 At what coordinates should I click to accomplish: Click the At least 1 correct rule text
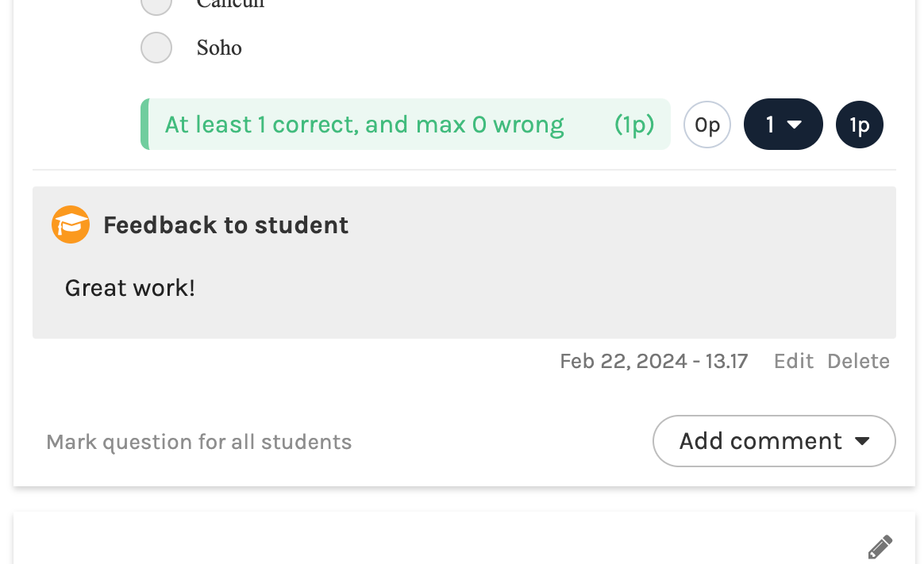[x=364, y=125]
